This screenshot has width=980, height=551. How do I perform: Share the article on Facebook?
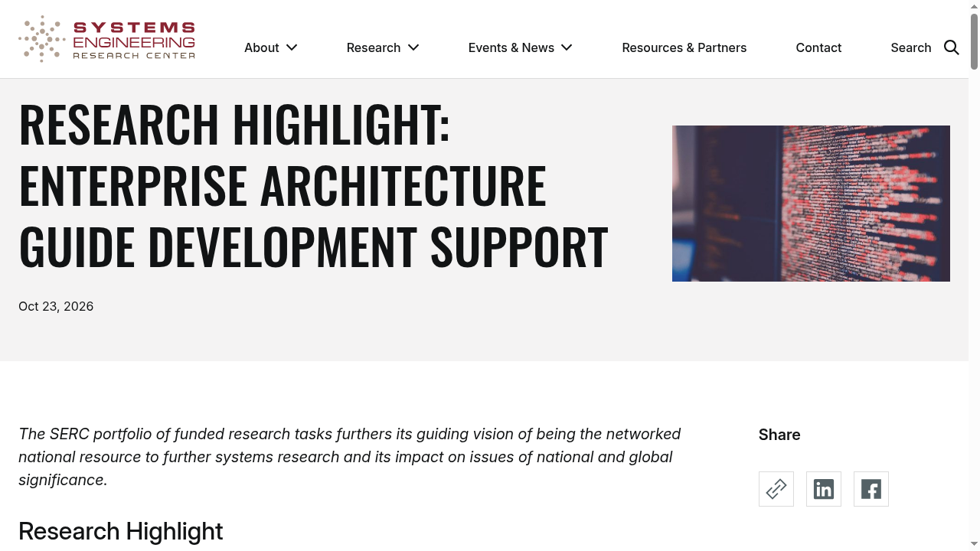coord(871,489)
